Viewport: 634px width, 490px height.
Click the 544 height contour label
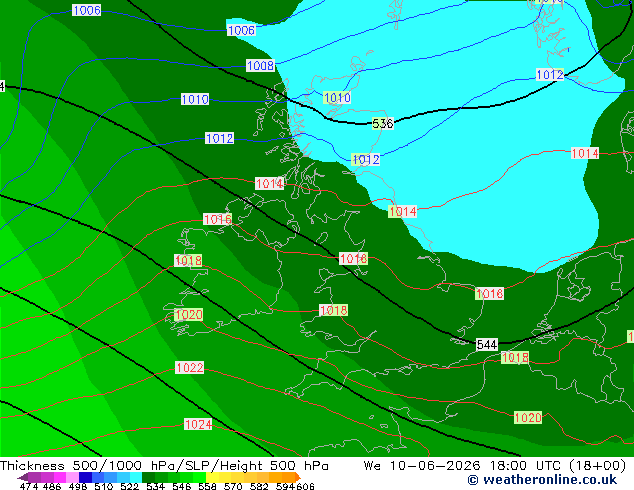click(x=487, y=344)
